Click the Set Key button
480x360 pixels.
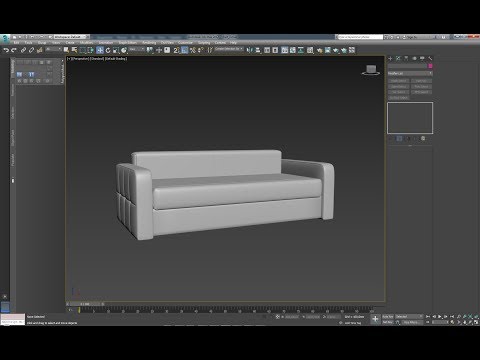click(x=387, y=322)
